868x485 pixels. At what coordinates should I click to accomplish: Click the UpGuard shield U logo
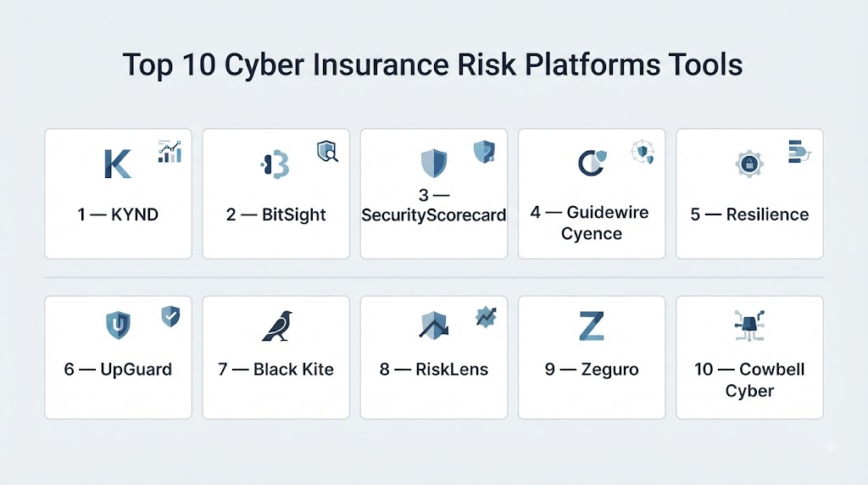[118, 325]
